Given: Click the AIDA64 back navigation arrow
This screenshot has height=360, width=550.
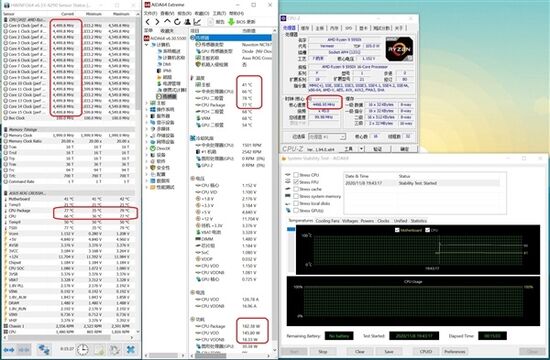Looking at the screenshot, I should [148, 22].
